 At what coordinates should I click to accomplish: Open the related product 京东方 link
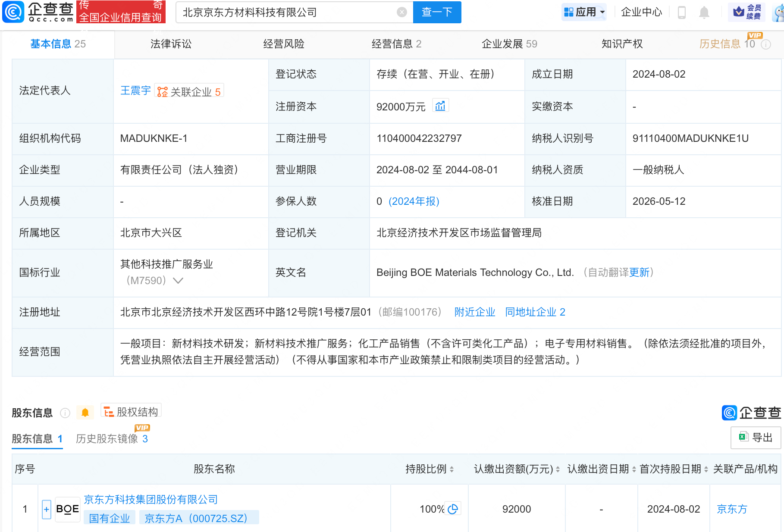pos(732,509)
